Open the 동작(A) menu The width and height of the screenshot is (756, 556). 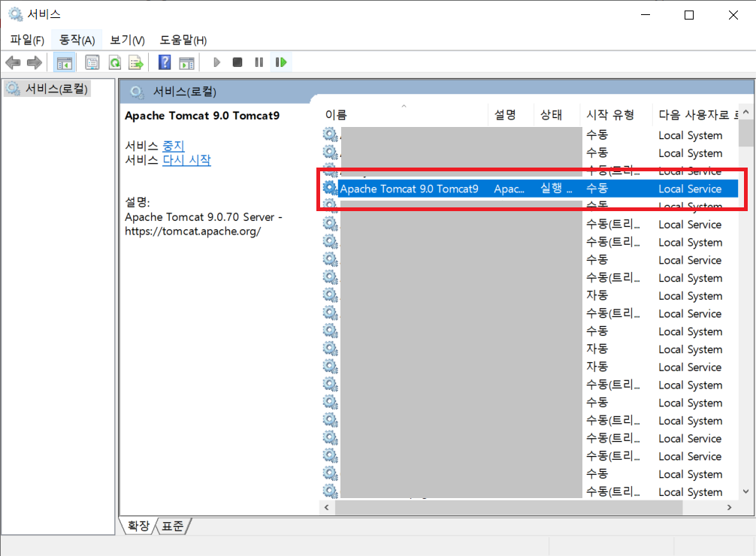click(x=77, y=40)
